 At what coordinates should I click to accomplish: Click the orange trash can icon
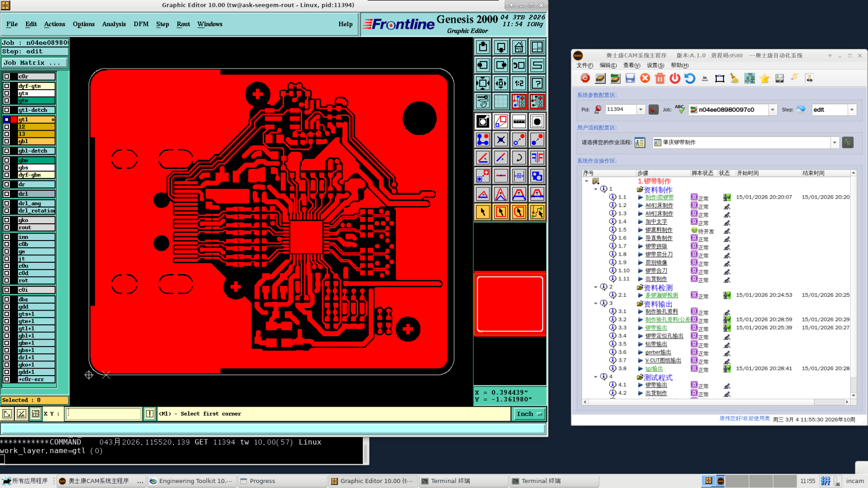click(x=660, y=78)
